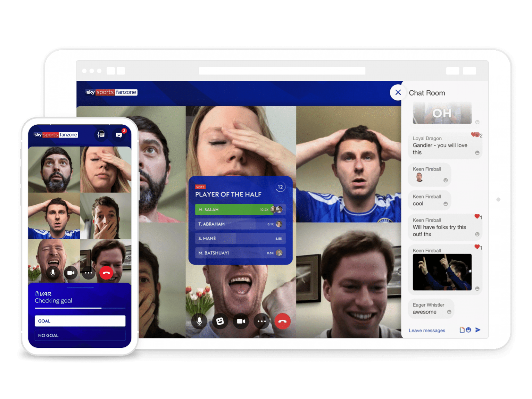The height and width of the screenshot is (399, 532).
Task: Mute the microphone in the call controls
Action: pos(199,321)
